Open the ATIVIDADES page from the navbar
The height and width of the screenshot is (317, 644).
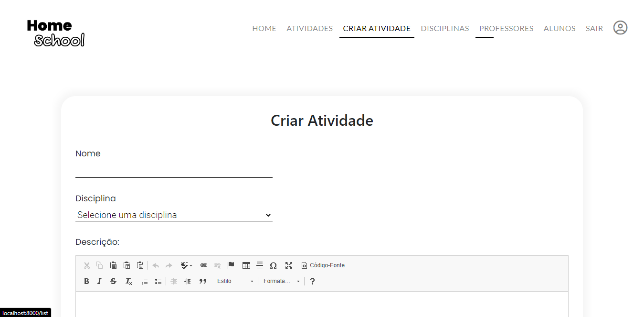tap(309, 28)
